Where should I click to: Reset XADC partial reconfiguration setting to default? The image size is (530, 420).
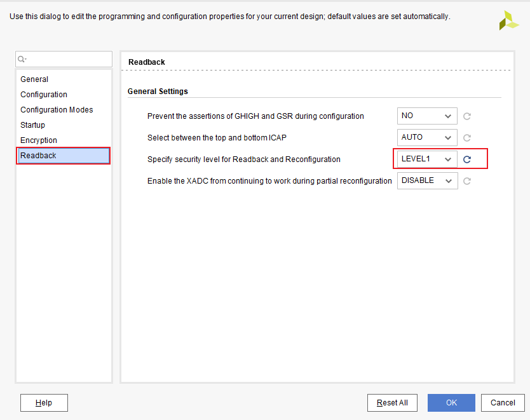(x=467, y=181)
